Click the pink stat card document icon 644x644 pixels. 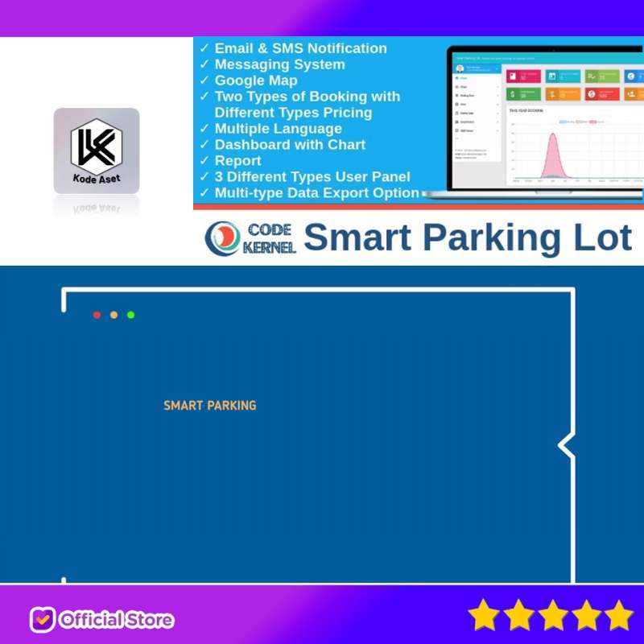[x=513, y=76]
